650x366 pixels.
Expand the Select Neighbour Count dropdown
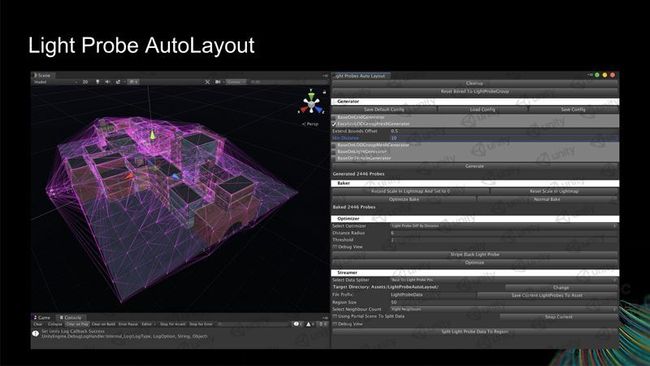[504, 309]
